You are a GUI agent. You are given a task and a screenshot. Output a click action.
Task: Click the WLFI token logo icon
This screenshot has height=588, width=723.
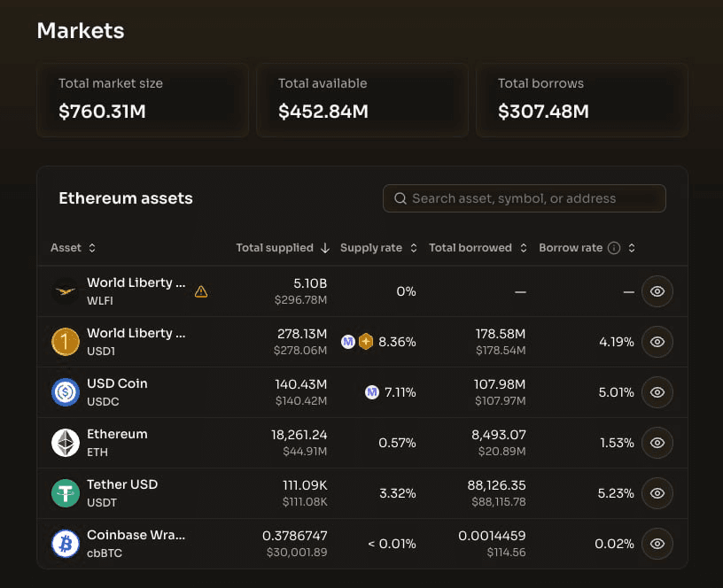click(65, 291)
